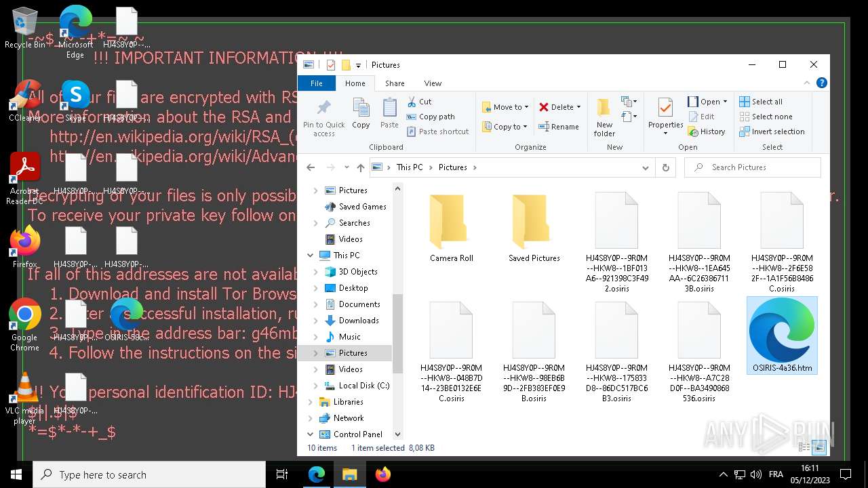Screen dimensions: 868x488
Task: Click the Pin to Quick access icon
Action: pyautogui.click(x=324, y=117)
